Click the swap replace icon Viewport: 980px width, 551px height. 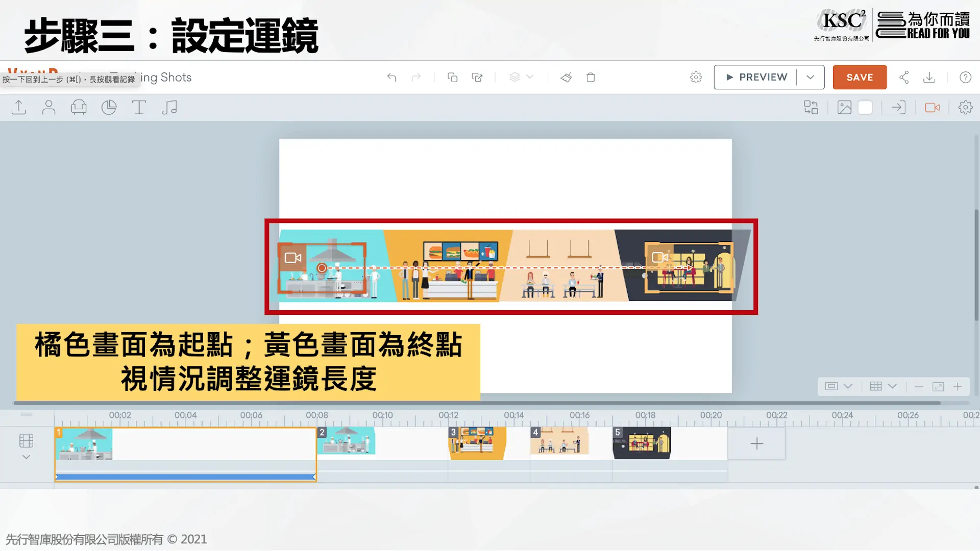[811, 107]
